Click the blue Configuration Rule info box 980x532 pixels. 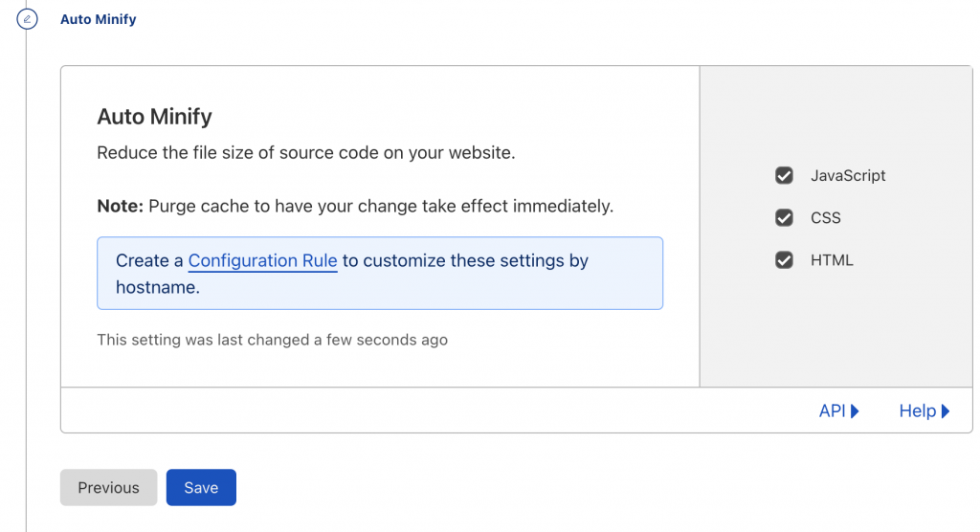pos(380,274)
